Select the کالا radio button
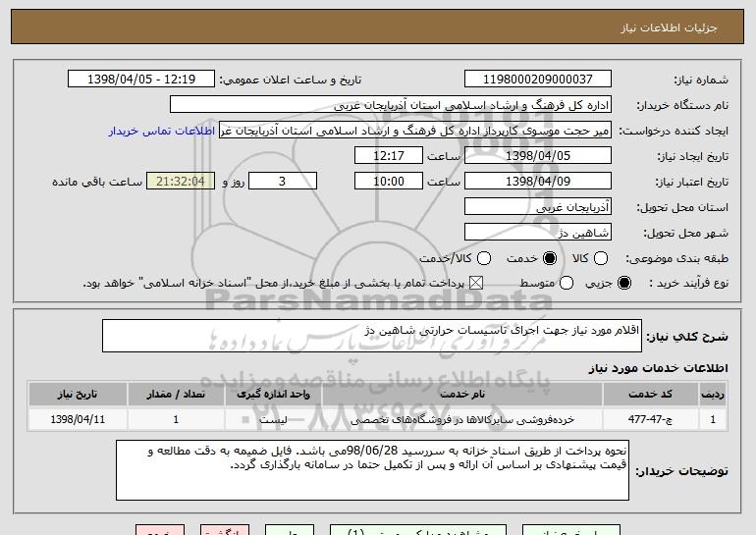This screenshot has height=535, width=756. [601, 259]
